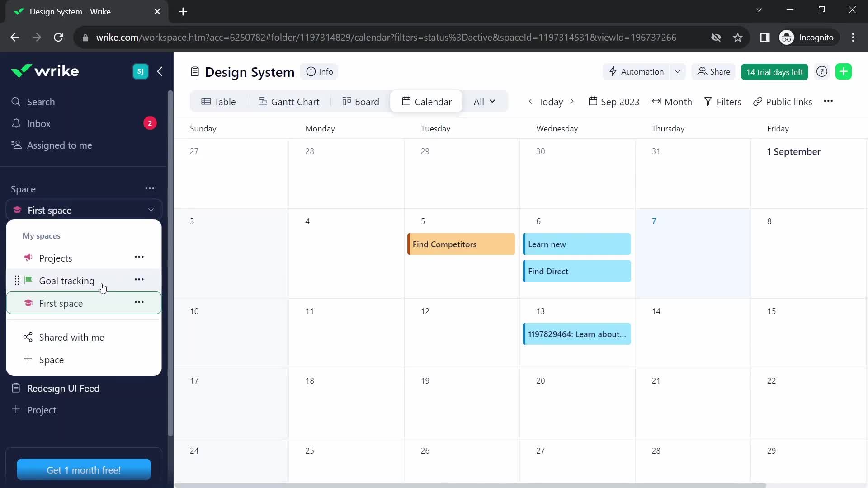Open more options for Goal tracking
The image size is (868, 488).
[x=139, y=279]
